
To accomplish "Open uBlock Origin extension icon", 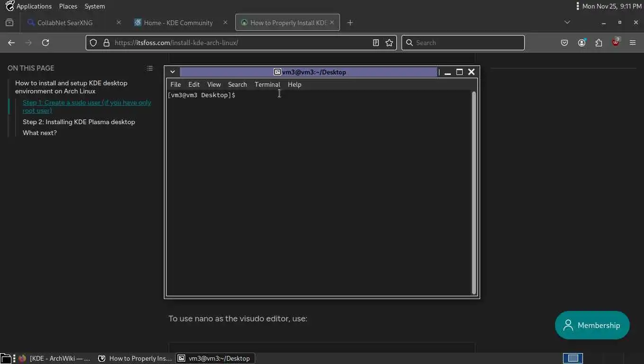I will point(616,42).
